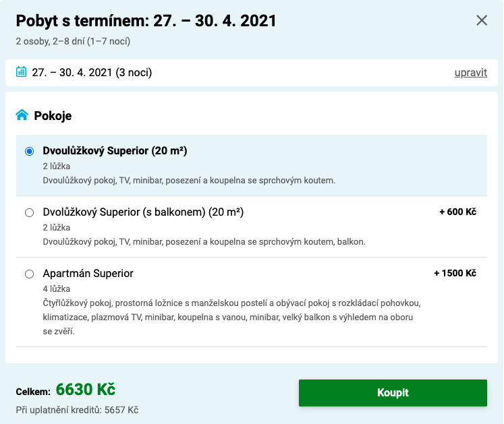
Task: Click the + 1500 Kč price surcharge
Action: 455,274
